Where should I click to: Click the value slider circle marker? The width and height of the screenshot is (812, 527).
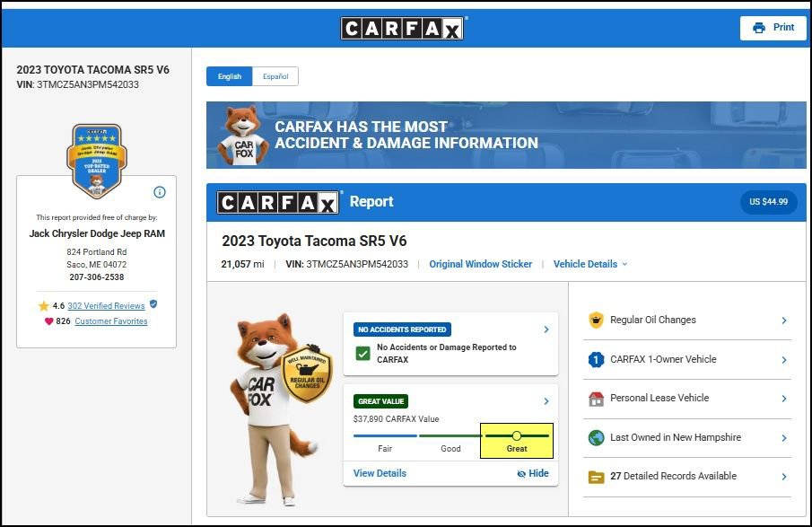tap(517, 435)
